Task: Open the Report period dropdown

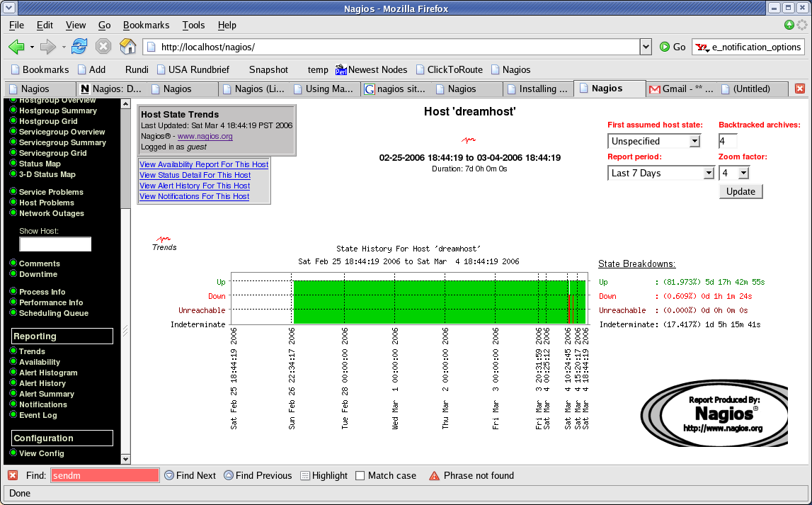Action: [661, 173]
